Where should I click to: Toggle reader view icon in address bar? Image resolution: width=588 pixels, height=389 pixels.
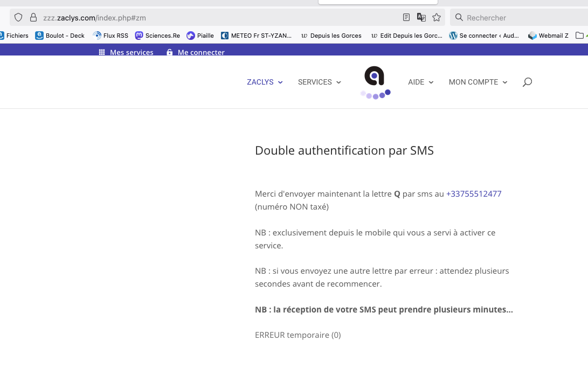pyautogui.click(x=406, y=17)
